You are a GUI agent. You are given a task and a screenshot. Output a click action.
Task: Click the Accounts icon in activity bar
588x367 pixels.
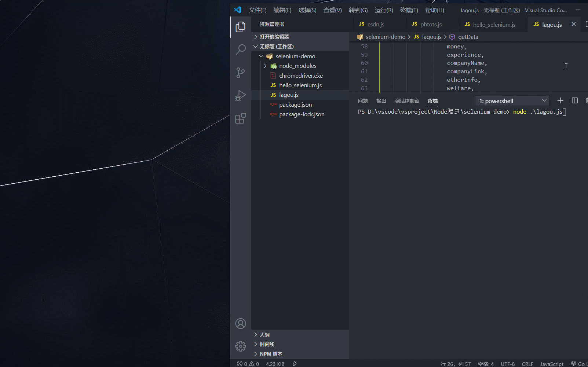click(x=240, y=323)
